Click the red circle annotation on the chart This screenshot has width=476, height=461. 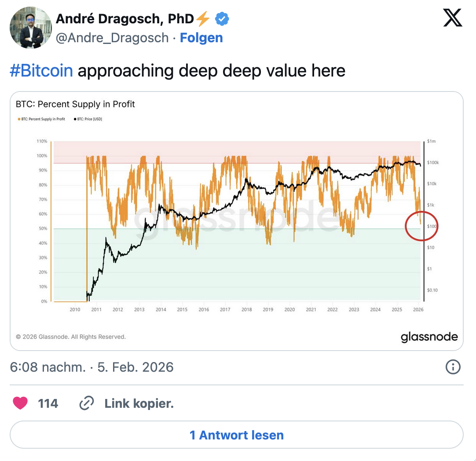[421, 226]
